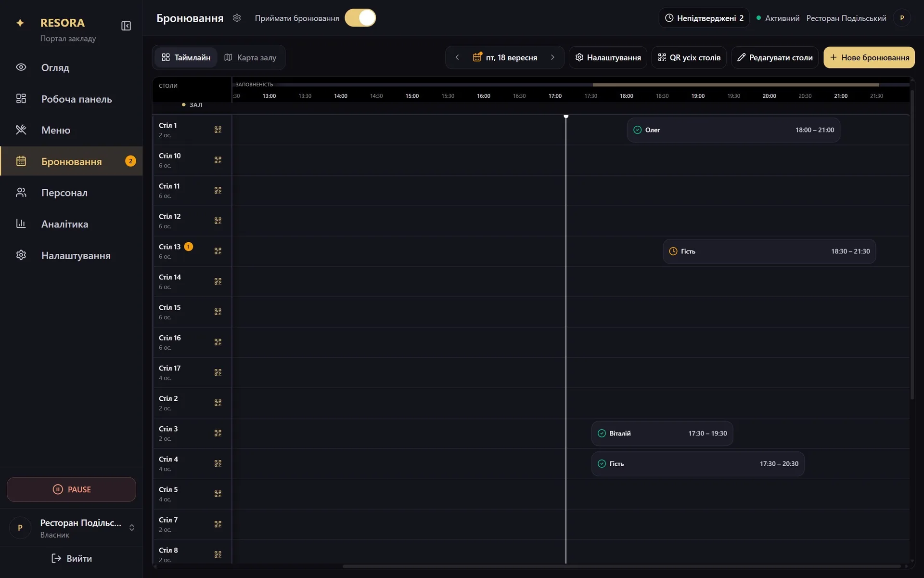Click Вийти to log out
Image resolution: width=924 pixels, height=578 pixels.
pyautogui.click(x=71, y=558)
